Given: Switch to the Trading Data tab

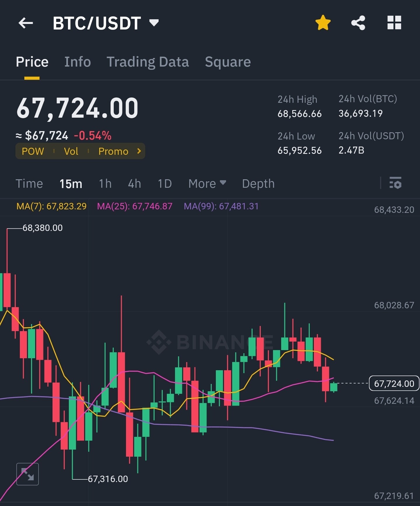Looking at the screenshot, I should point(148,62).
